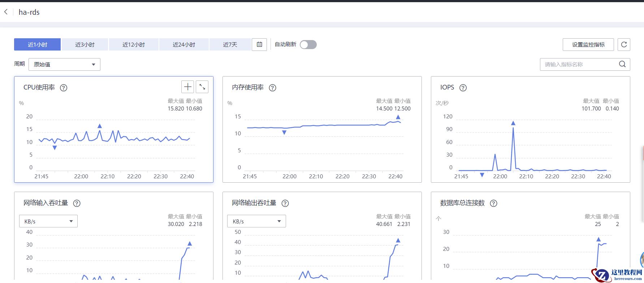The image size is (644, 283).
Task: Open KB/s unit dropdown for 网络输入吞吐量
Action: coord(48,221)
